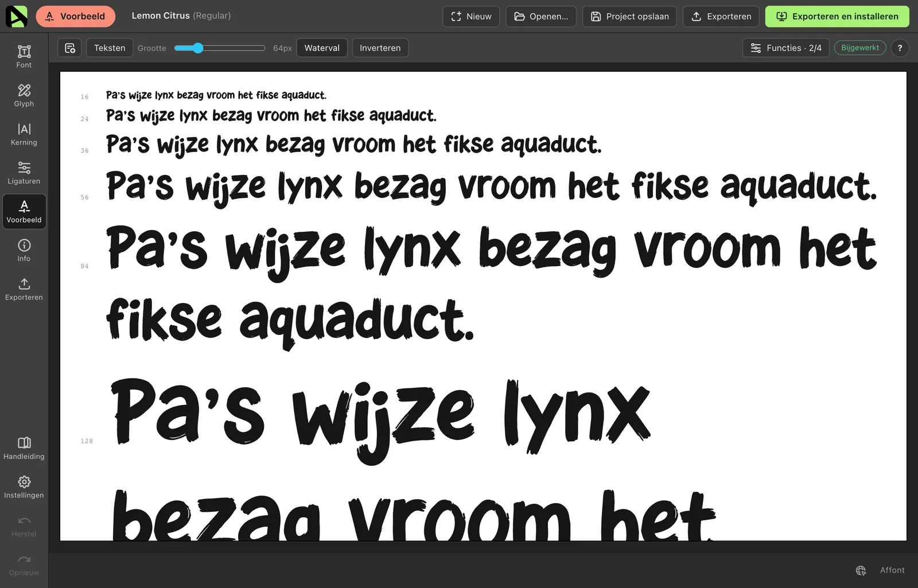Open the Teksten menu
This screenshot has height=588, width=918.
pyautogui.click(x=110, y=48)
